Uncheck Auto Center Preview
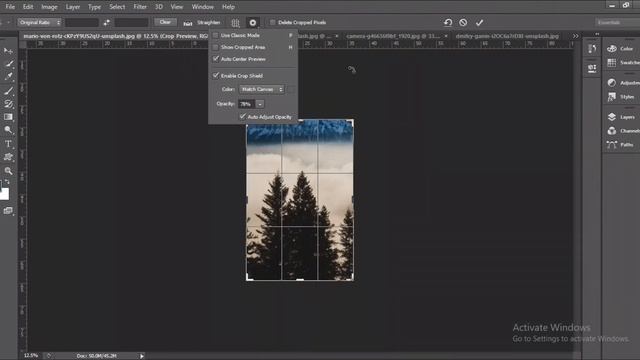The height and width of the screenshot is (360, 640). tap(216, 59)
